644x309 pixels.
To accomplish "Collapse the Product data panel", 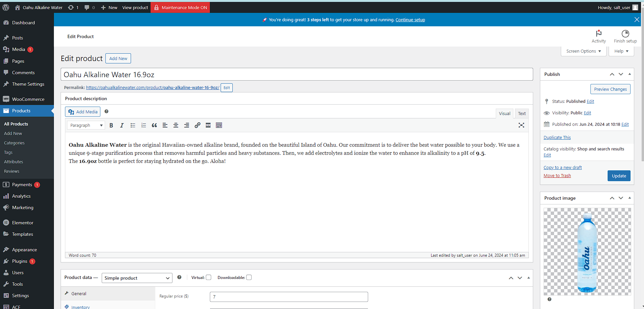I will coord(528,278).
